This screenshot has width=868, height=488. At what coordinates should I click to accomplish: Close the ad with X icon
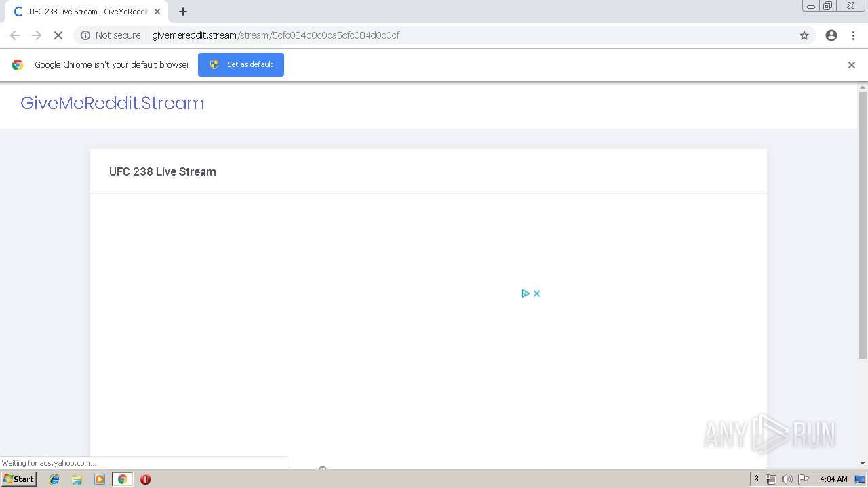pyautogui.click(x=536, y=293)
